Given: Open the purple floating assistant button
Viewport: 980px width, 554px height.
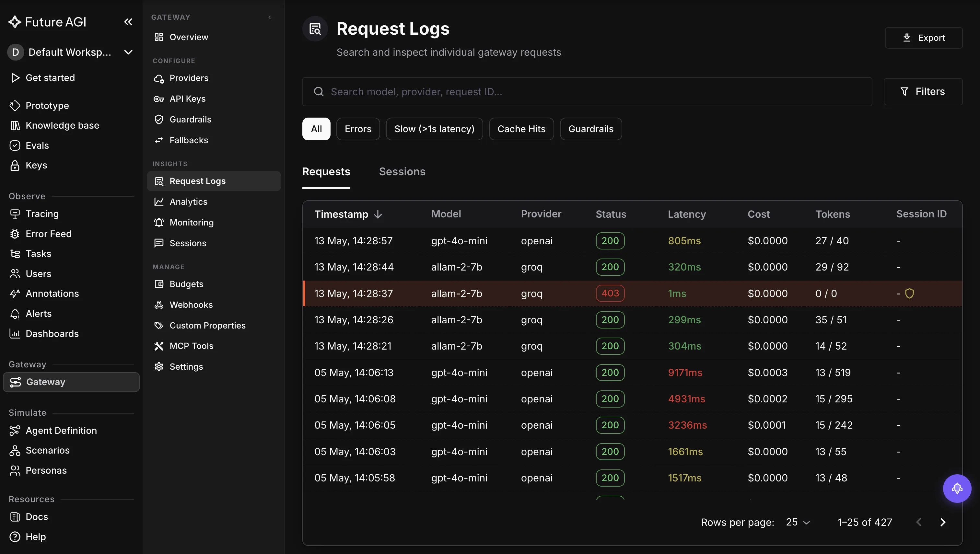Looking at the screenshot, I should 957,489.
